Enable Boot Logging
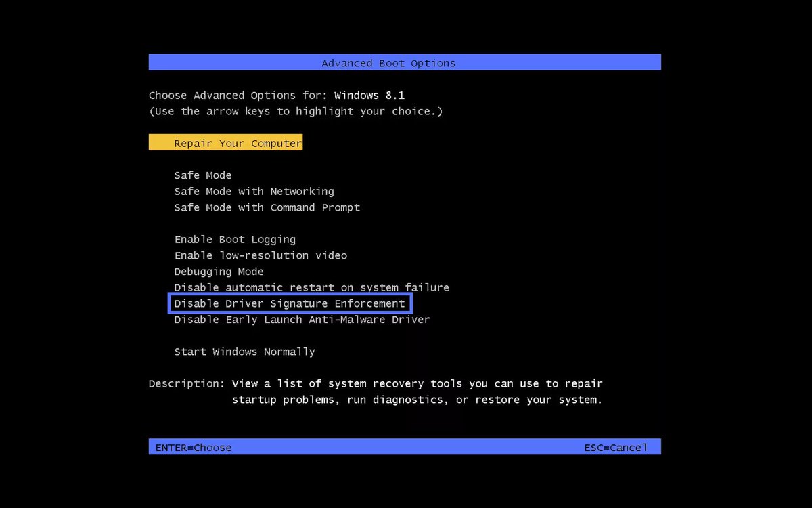This screenshot has height=508, width=812. coord(234,239)
